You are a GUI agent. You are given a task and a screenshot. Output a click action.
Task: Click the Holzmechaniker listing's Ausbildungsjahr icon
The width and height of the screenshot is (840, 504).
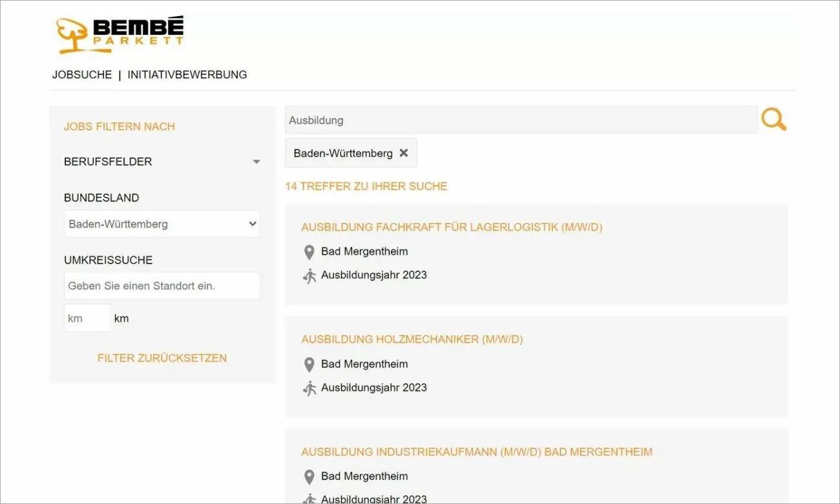pos(309,388)
